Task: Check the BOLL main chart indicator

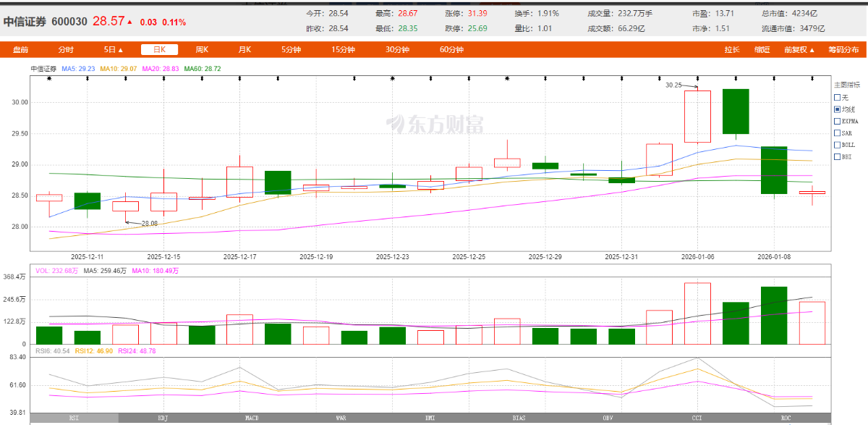Action: (x=838, y=144)
